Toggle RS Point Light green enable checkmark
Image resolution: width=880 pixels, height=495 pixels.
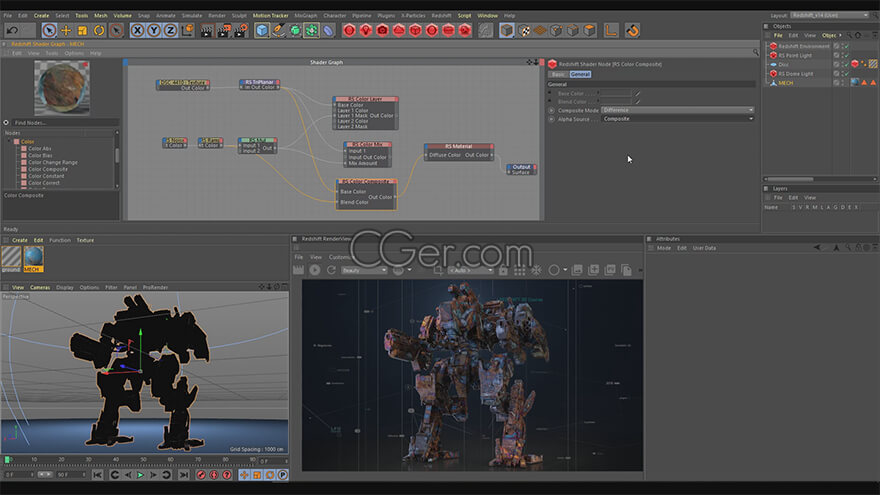(846, 56)
